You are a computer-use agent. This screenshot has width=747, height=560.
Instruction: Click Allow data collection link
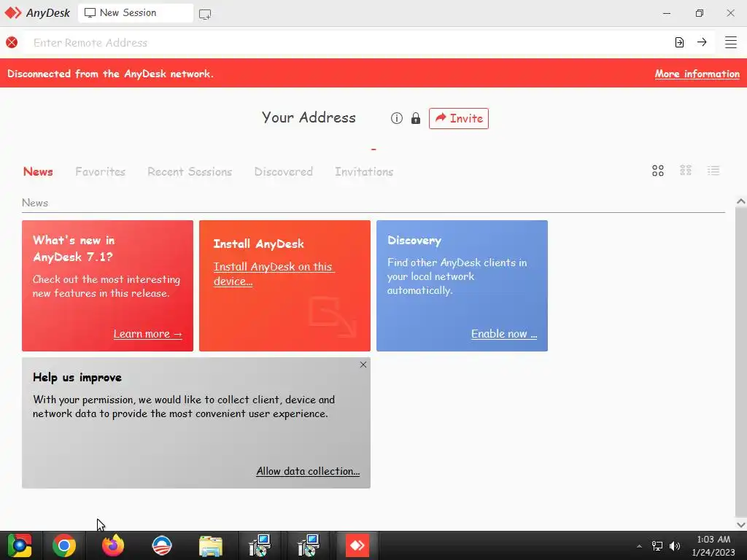[x=308, y=471]
